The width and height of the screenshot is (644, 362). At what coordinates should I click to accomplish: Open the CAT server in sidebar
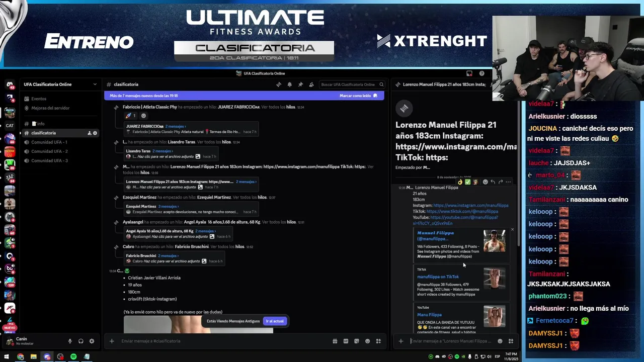pyautogui.click(x=10, y=126)
